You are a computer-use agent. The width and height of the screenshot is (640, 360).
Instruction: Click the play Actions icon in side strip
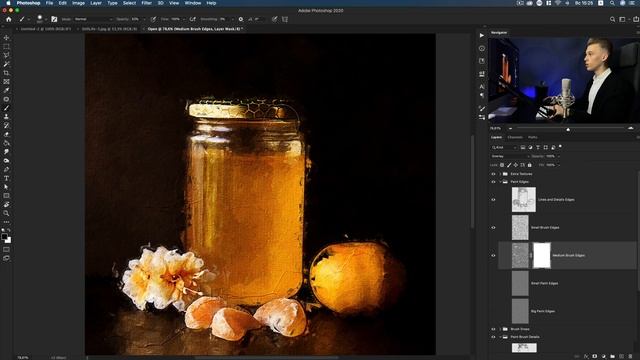point(482,36)
